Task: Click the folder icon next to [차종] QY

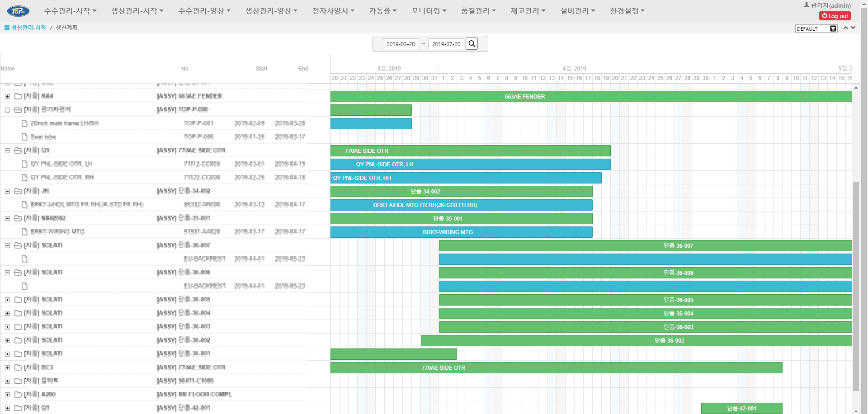Action: [17, 150]
